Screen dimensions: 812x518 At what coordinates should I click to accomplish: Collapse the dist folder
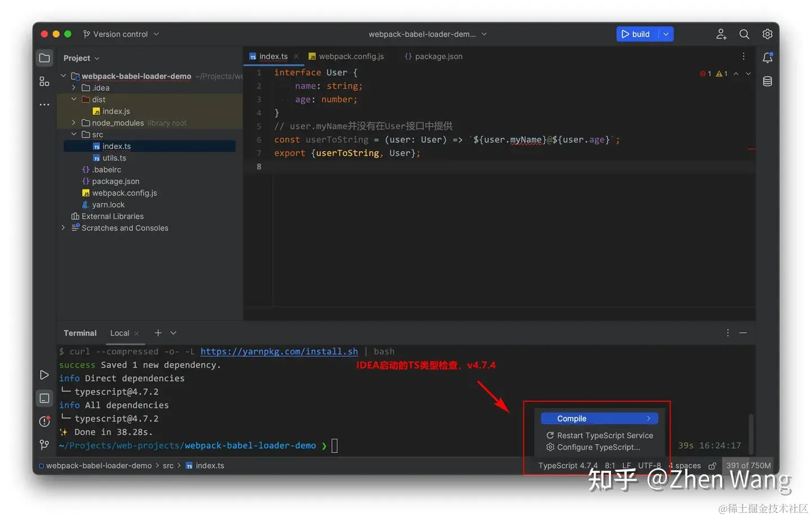point(74,99)
